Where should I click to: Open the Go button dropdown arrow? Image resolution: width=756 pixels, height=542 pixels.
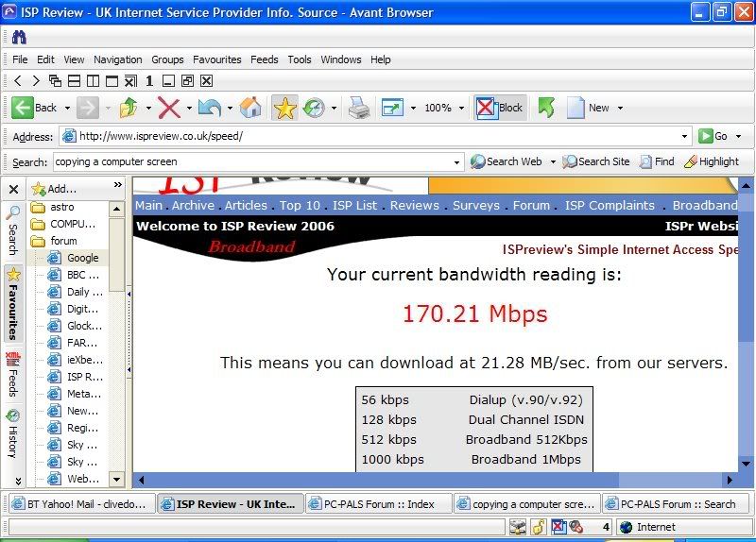tap(738, 136)
